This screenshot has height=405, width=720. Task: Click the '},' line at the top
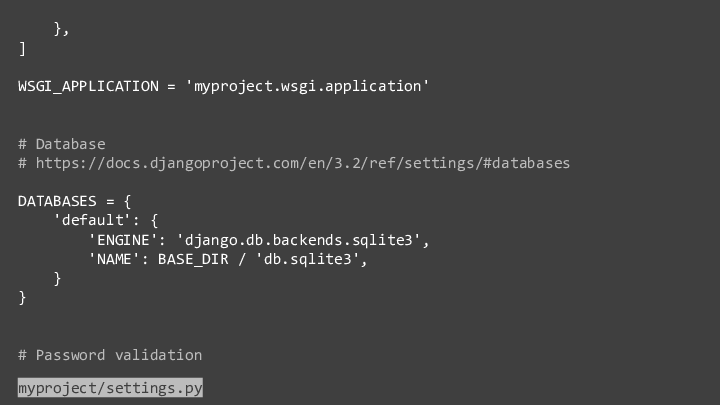(x=61, y=29)
